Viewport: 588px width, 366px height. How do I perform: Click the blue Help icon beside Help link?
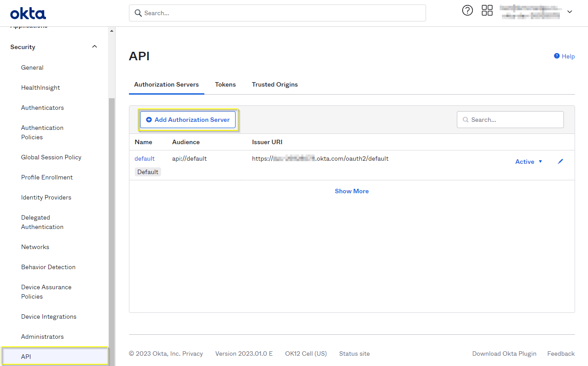[557, 56]
